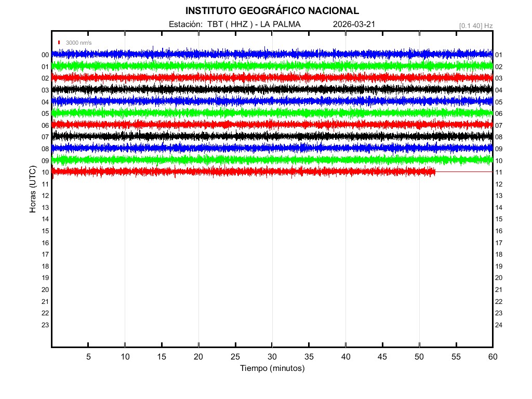Click the 45 minute tick label

coord(382,357)
